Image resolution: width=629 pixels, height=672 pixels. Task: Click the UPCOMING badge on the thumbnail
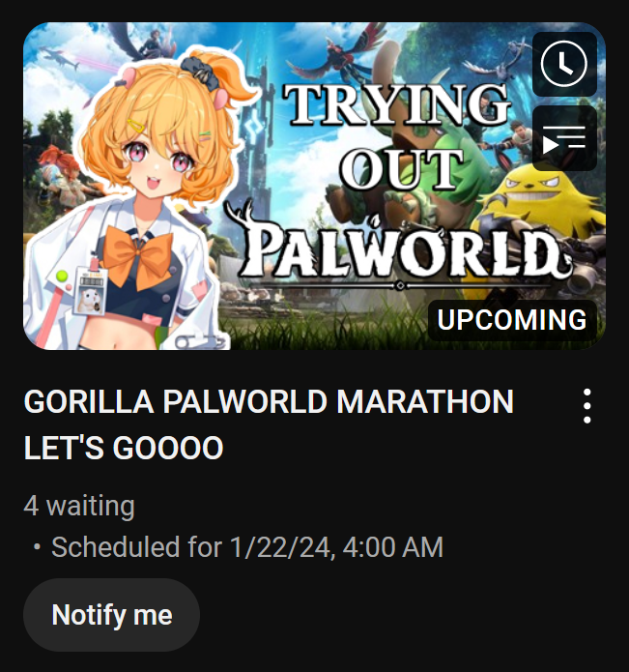pos(512,320)
